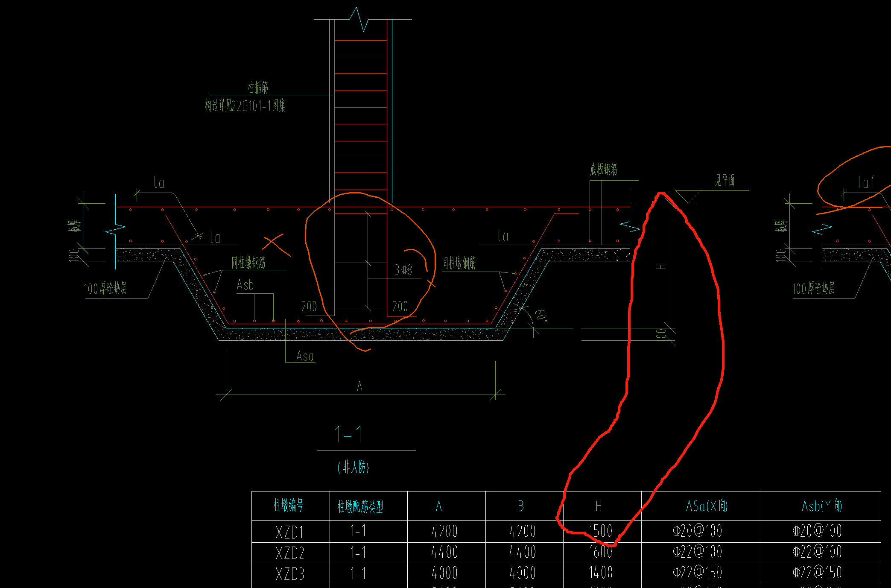Screen dimensions: 891x588
Task: Click the Asa rebar label
Action: pyautogui.click(x=305, y=356)
